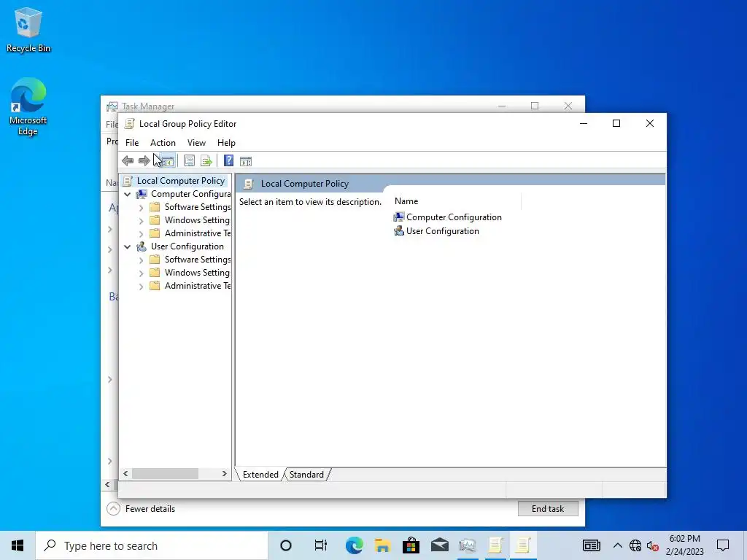747x560 pixels.
Task: Click the Forward arrow in the toolbar
Action: [x=144, y=161]
